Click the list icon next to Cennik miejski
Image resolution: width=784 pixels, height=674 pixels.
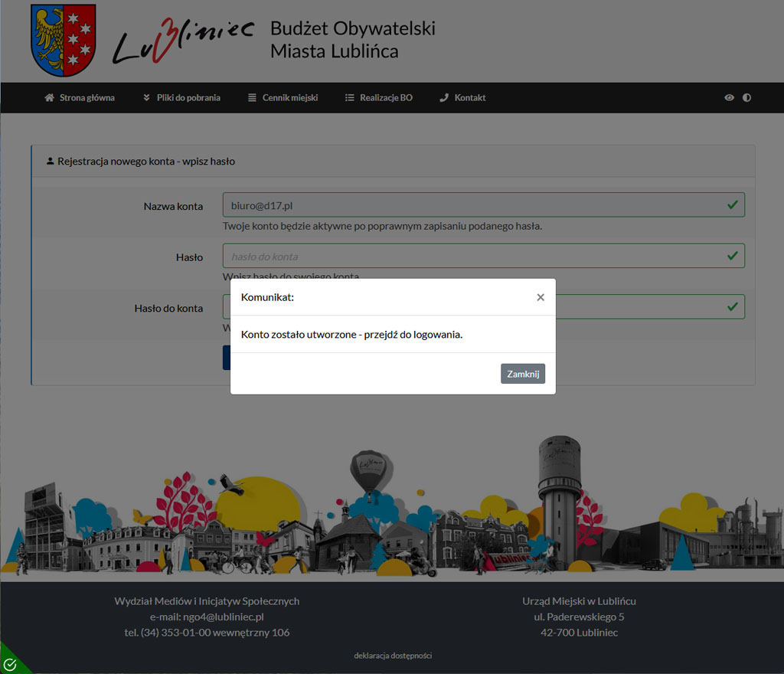tap(253, 98)
